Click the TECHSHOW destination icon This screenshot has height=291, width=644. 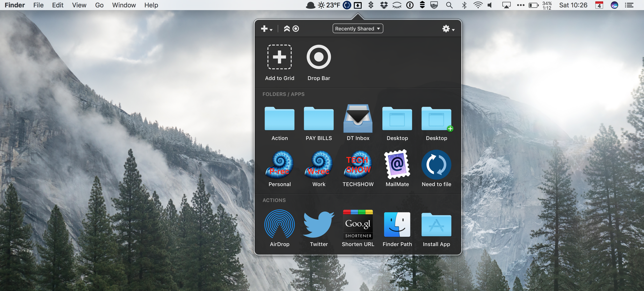[358, 164]
